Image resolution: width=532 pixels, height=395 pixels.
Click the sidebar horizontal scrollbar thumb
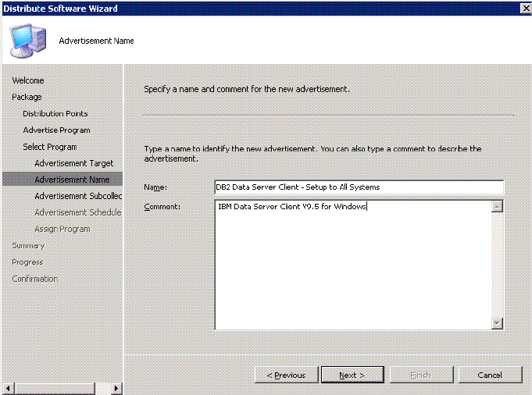(x=55, y=388)
